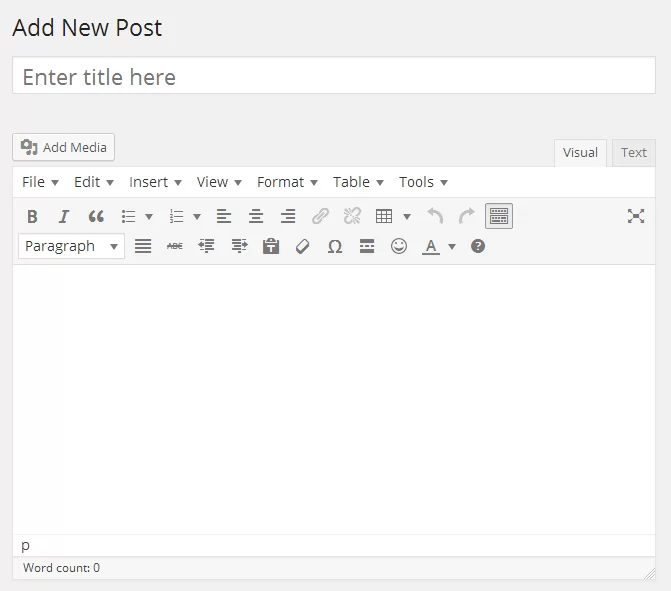Open the text color picker arrow
This screenshot has width=671, height=591.
coord(452,246)
